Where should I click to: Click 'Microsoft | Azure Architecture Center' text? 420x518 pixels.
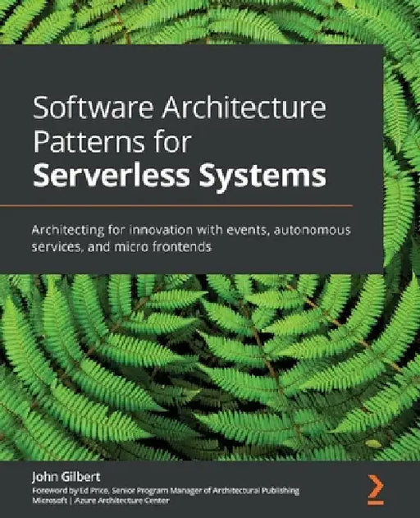tap(101, 501)
